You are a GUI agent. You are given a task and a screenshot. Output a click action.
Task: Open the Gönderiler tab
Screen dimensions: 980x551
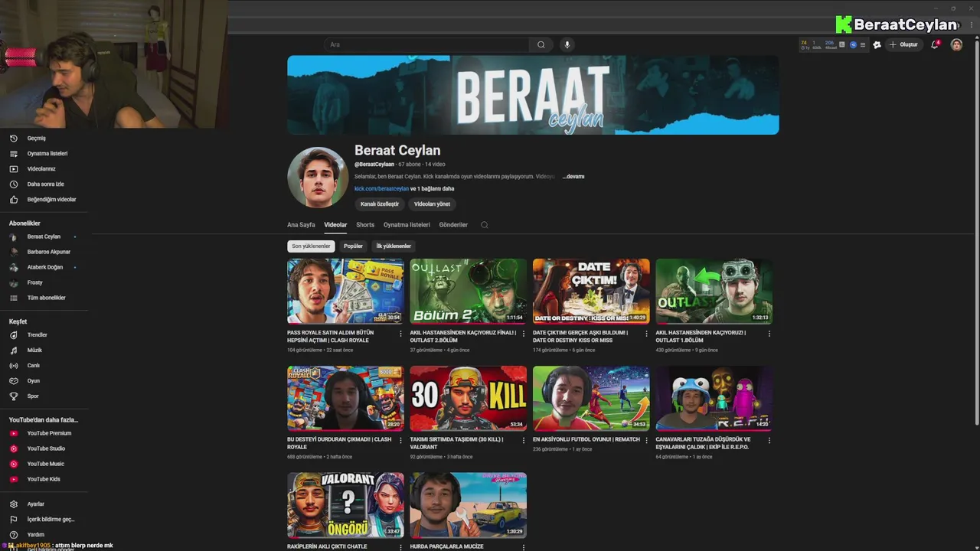pyautogui.click(x=453, y=225)
